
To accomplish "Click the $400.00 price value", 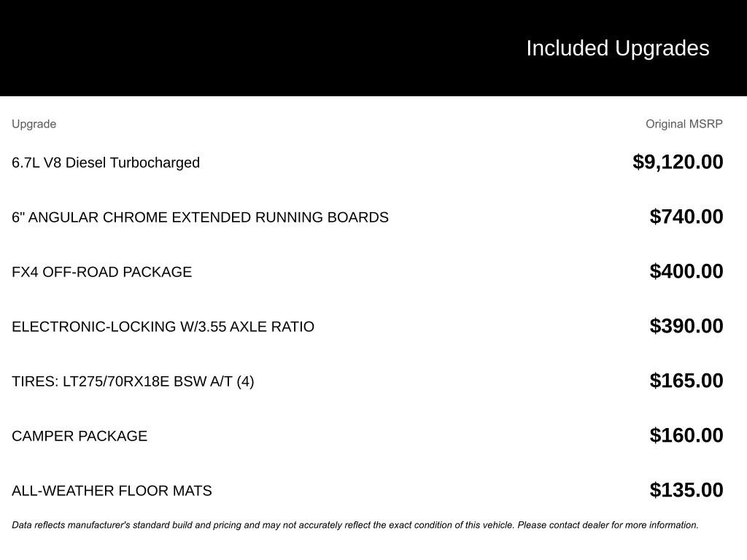I will pos(686,271).
